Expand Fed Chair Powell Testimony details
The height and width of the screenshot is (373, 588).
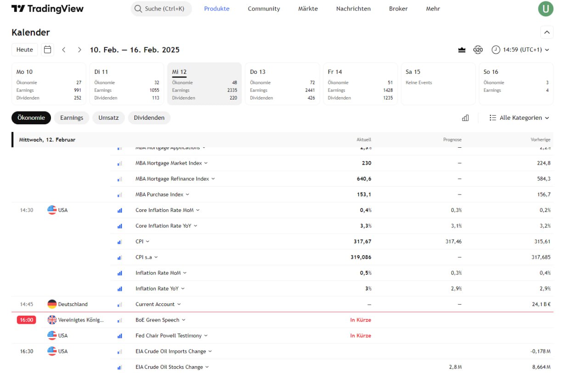[171, 336]
